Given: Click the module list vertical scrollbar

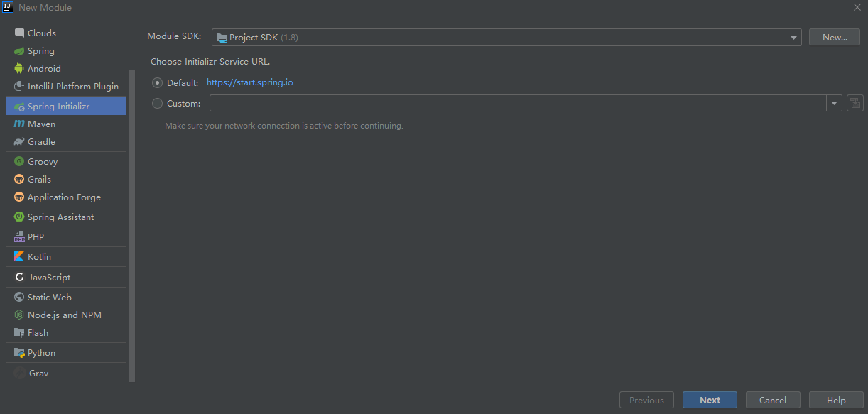Looking at the screenshot, I should (x=132, y=226).
